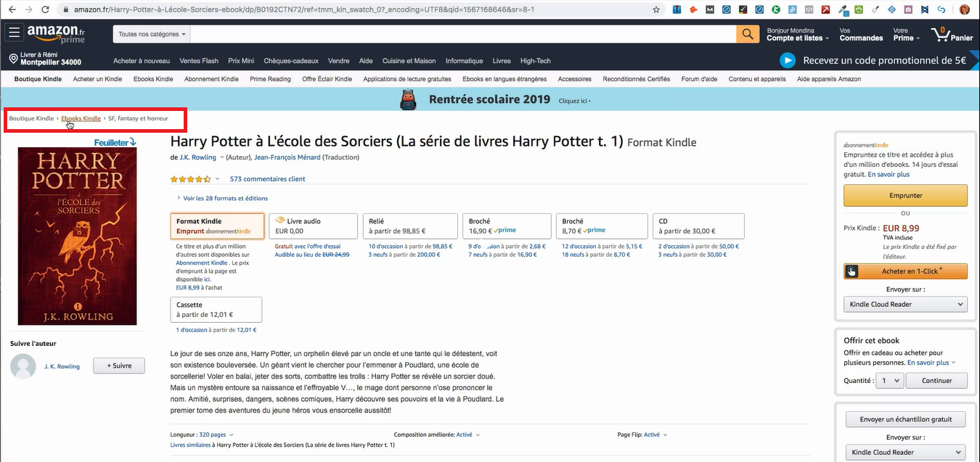Click the delivery location pin for Montpellier
980x462 pixels.
click(14, 59)
